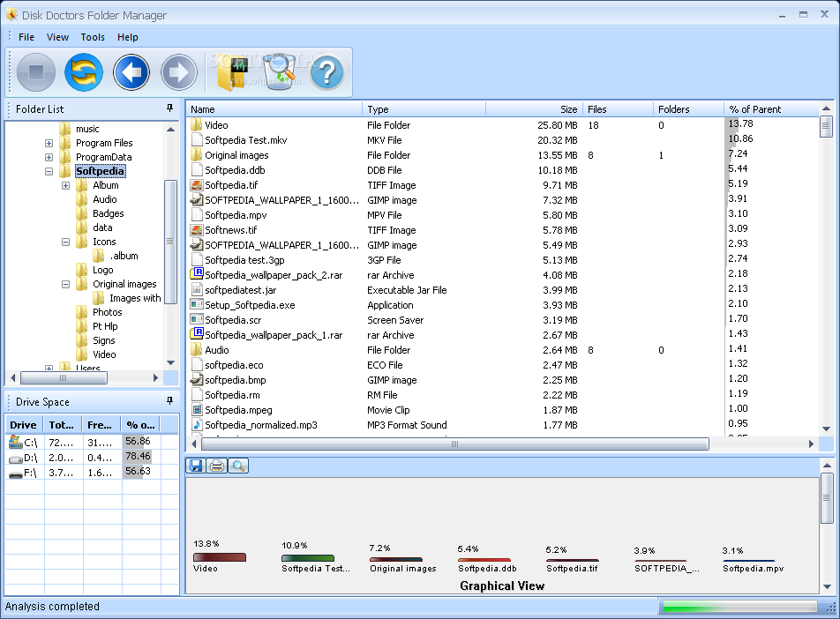840x619 pixels.
Task: Click the Softpedia_wallpaper_pack_2.rar archive icon
Action: pos(197,274)
